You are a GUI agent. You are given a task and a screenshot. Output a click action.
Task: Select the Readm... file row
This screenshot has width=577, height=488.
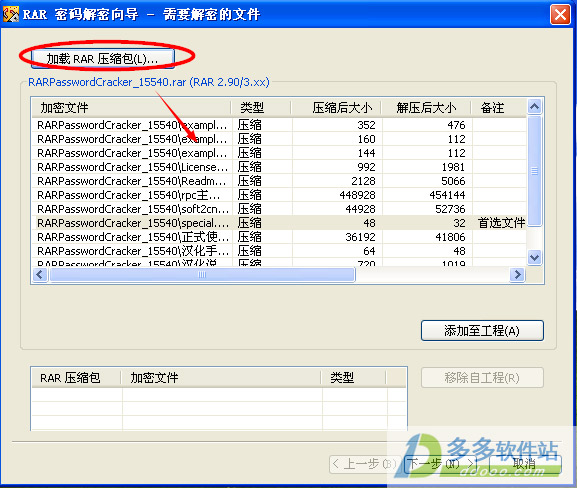click(x=279, y=181)
